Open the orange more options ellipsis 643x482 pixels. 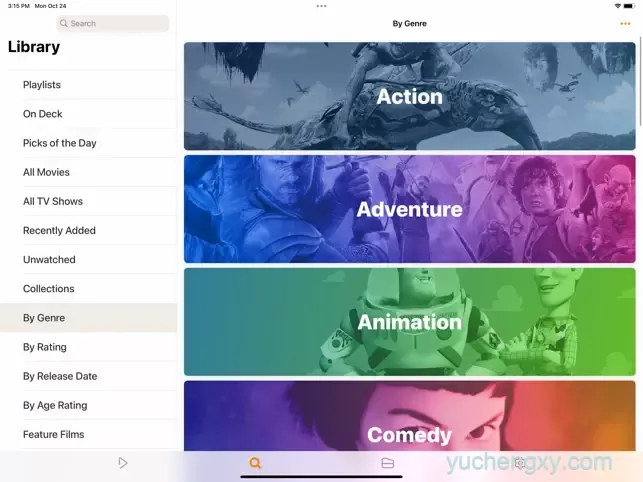pyautogui.click(x=625, y=24)
